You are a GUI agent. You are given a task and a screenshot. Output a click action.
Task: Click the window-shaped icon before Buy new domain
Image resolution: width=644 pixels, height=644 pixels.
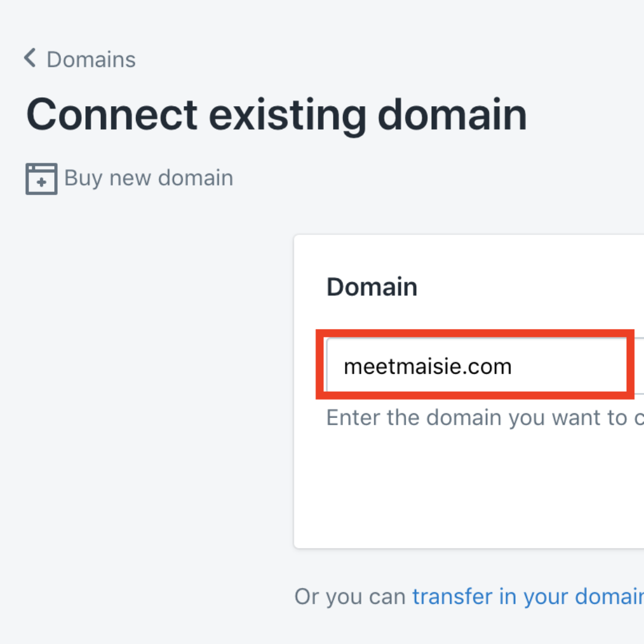click(41, 178)
